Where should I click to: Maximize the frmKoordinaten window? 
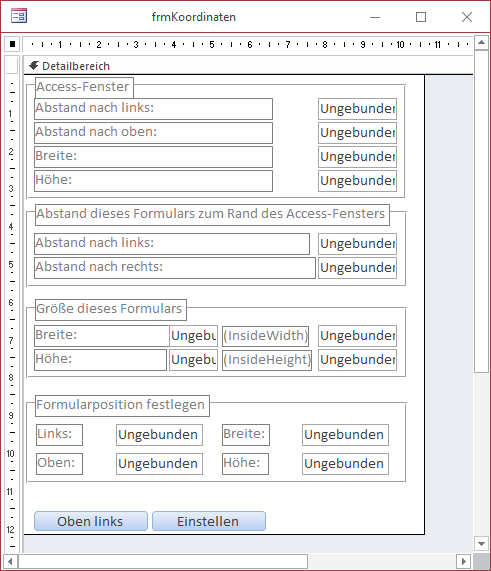(421, 17)
